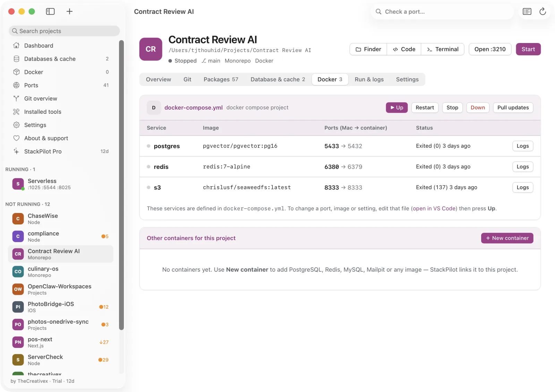
Task: Open PhotoBridge-iOS project
Action: coord(61,307)
